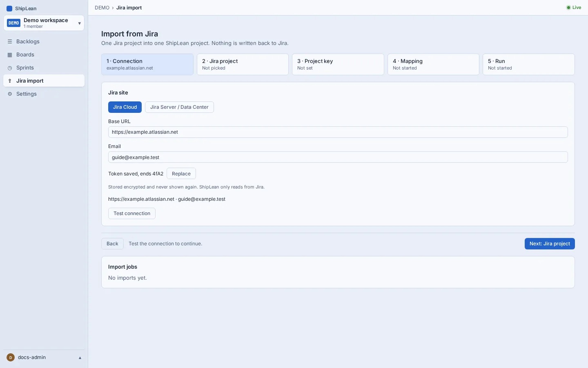Click the 'Token saved, ends 4fA2' text
The image size is (588, 368).
click(x=136, y=174)
